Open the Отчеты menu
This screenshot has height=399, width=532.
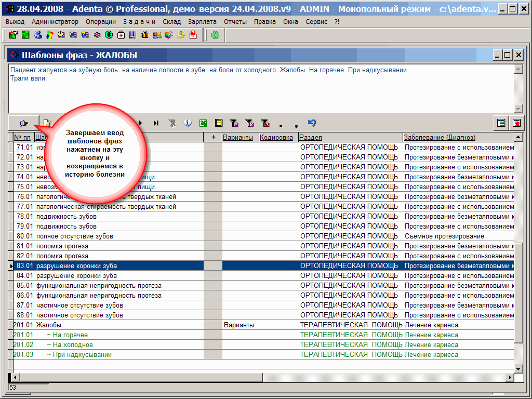coord(235,22)
